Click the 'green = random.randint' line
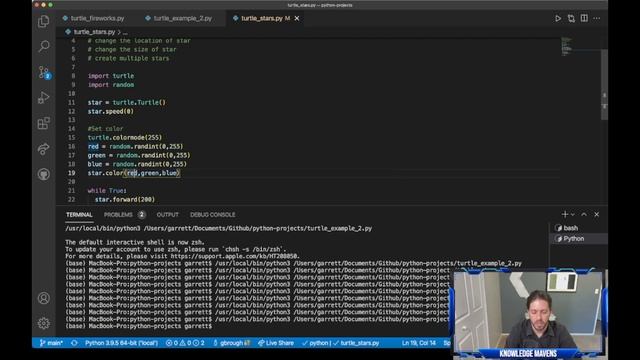640x360 pixels. click(x=139, y=156)
